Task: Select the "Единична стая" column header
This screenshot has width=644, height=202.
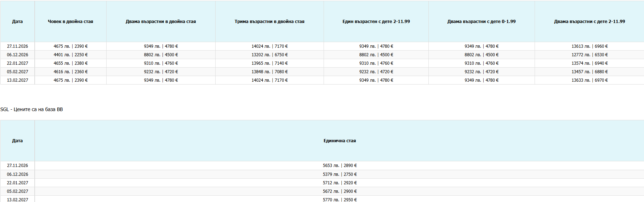Action: [340, 141]
